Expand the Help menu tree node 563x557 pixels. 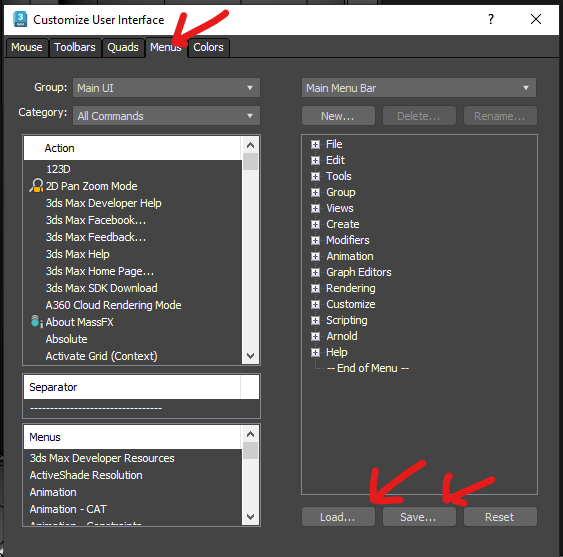[315, 352]
